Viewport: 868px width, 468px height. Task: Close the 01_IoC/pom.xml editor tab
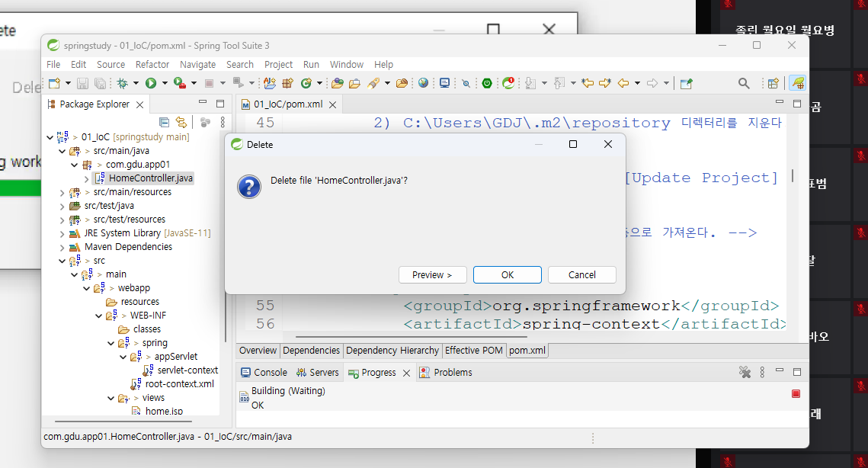click(x=333, y=104)
